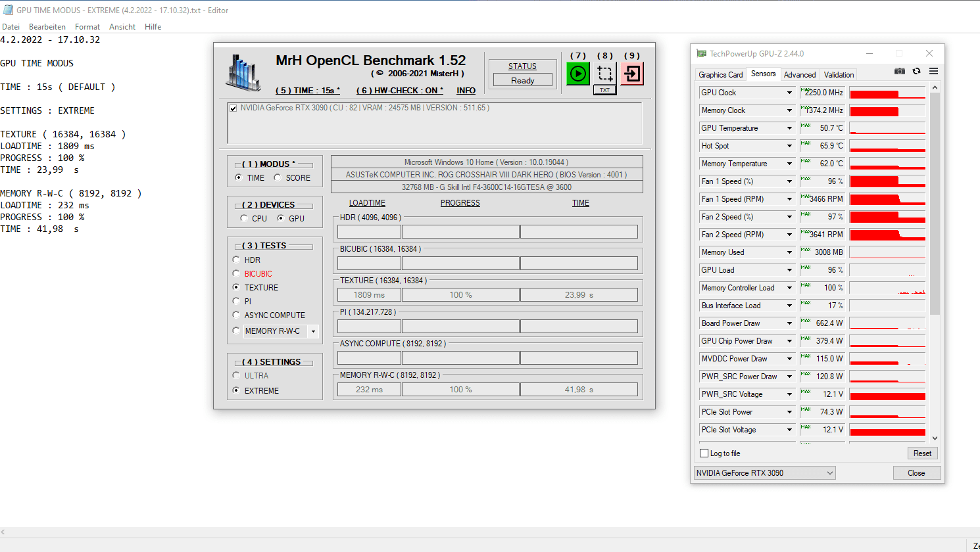Click Notepad icon in Editor title bar

8,10
